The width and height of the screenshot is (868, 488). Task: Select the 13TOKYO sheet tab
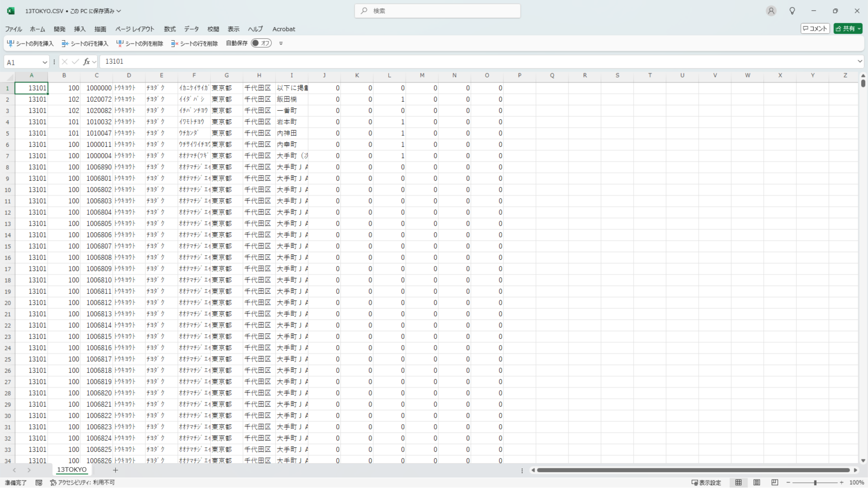(72, 470)
